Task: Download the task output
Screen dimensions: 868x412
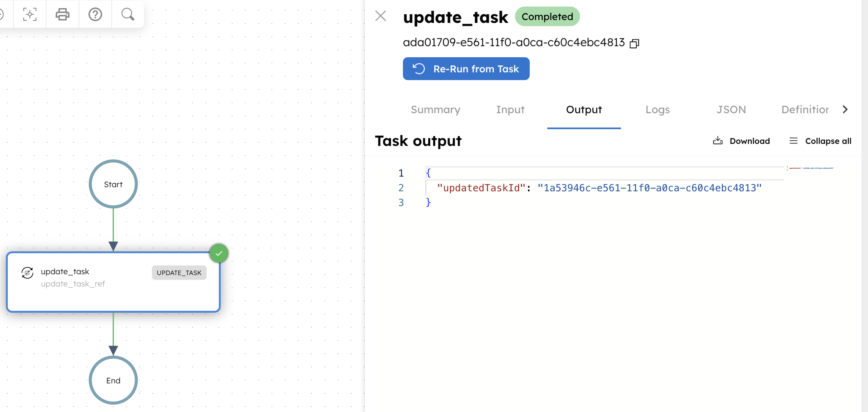Action: tap(741, 141)
